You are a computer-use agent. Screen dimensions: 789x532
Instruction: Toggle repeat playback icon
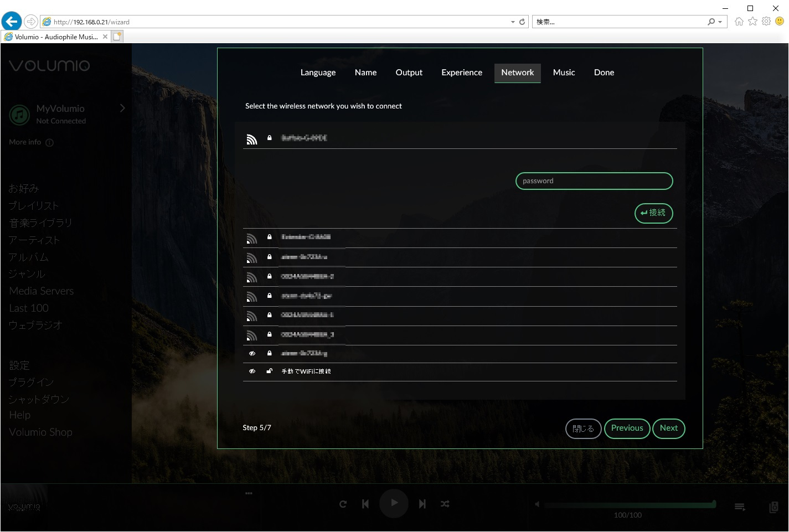click(x=343, y=504)
